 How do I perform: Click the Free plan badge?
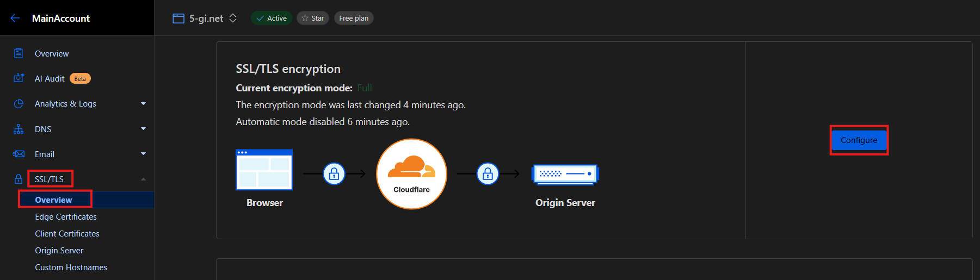[x=354, y=18]
